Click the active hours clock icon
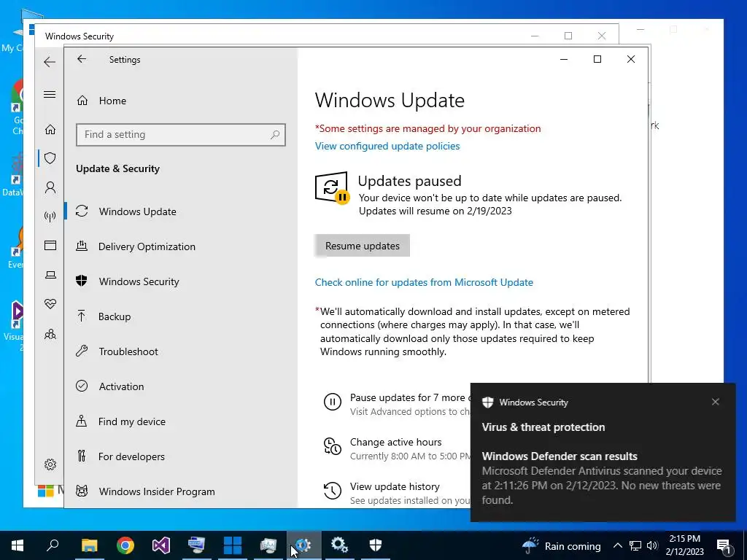This screenshot has width=747, height=560. coord(333,447)
